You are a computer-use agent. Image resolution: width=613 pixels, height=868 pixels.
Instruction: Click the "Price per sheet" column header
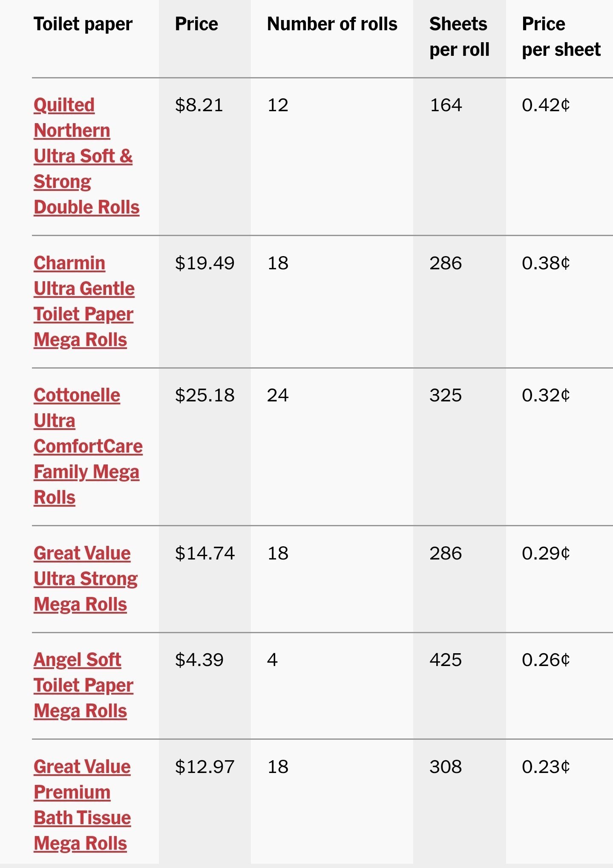561,37
